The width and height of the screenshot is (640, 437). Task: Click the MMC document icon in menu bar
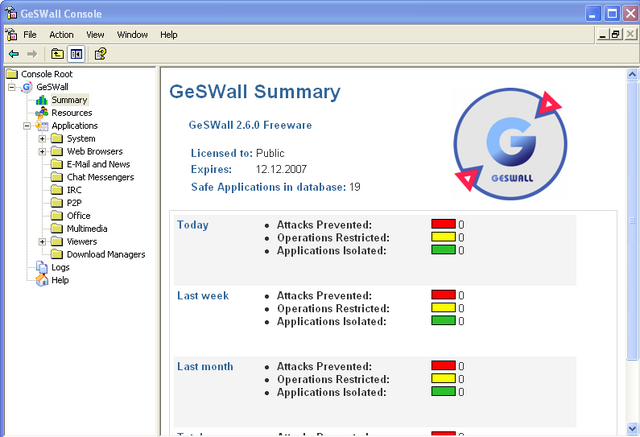[12, 35]
